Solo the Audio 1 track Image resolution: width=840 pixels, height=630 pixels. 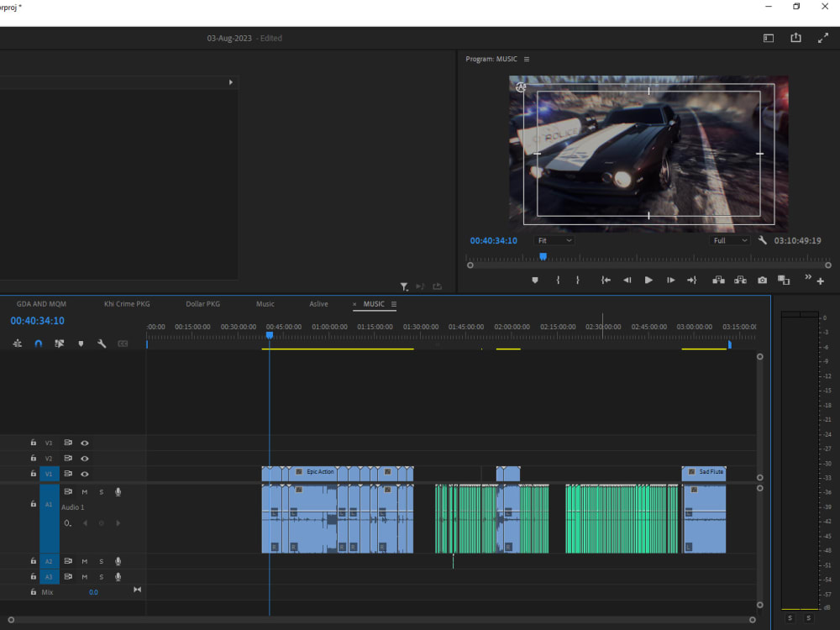pos(102,491)
